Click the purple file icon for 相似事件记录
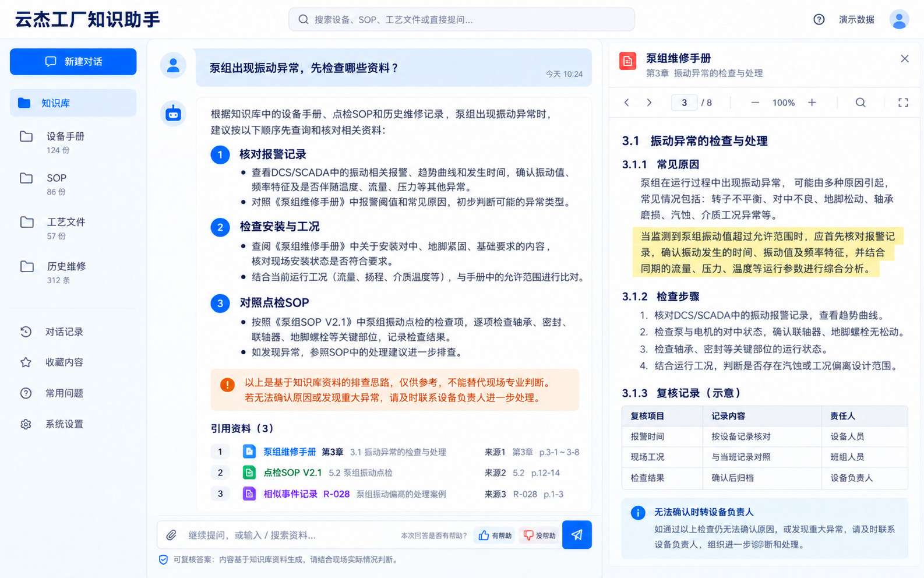Image resolution: width=924 pixels, height=578 pixels. (249, 494)
